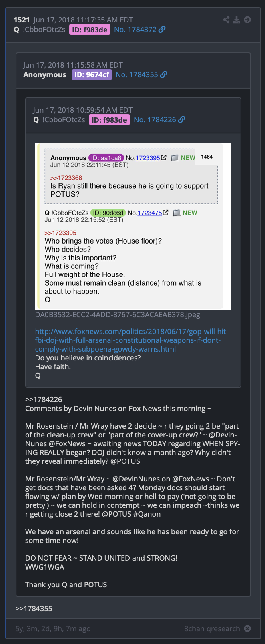This screenshot has width=265, height=644.
Task: Click the post number 1521
Action: (22, 20)
